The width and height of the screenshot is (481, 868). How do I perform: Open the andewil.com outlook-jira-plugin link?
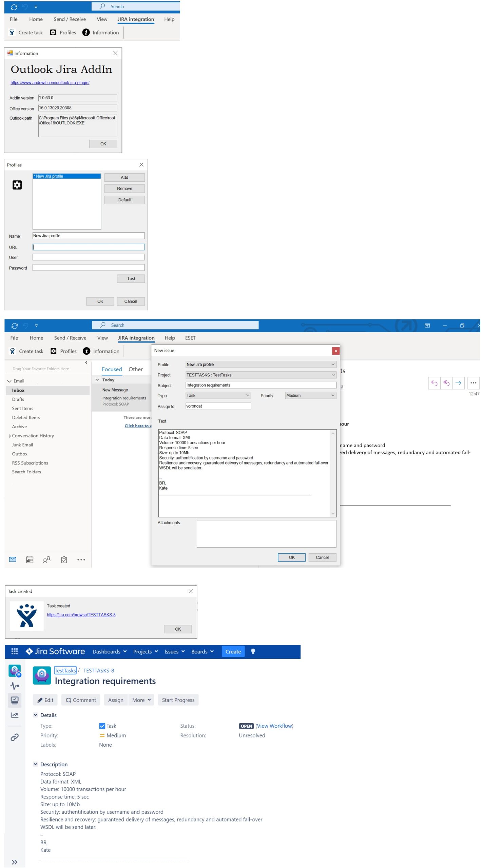50,83
